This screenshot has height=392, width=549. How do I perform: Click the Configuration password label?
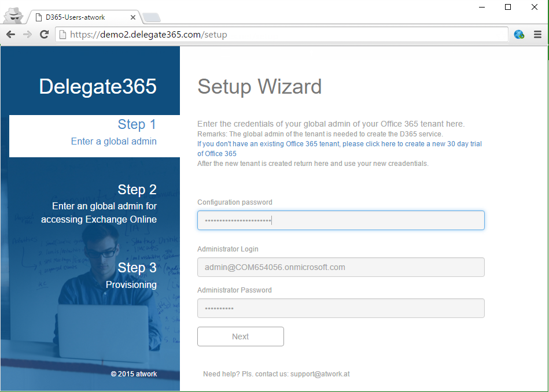pos(235,202)
